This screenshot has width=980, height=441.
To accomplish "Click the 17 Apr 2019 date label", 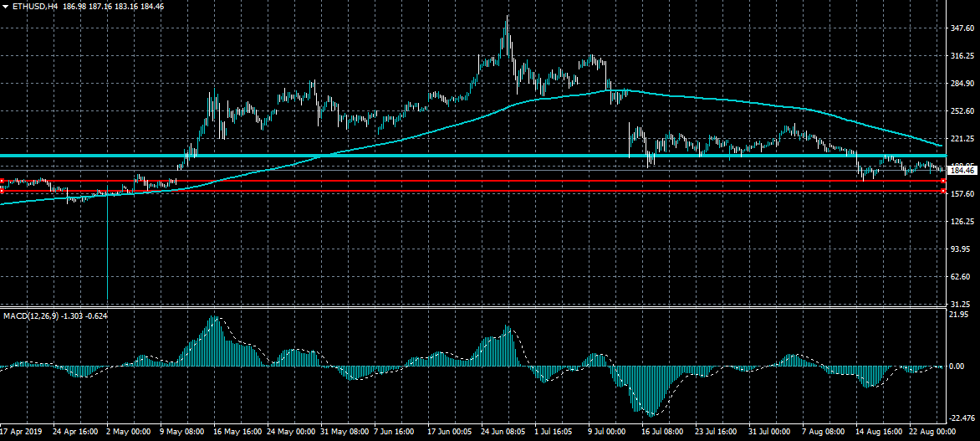I will 19,432.
